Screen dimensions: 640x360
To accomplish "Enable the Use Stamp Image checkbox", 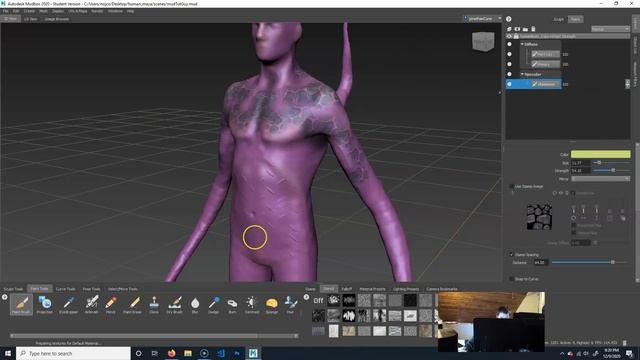I will pos(511,186).
